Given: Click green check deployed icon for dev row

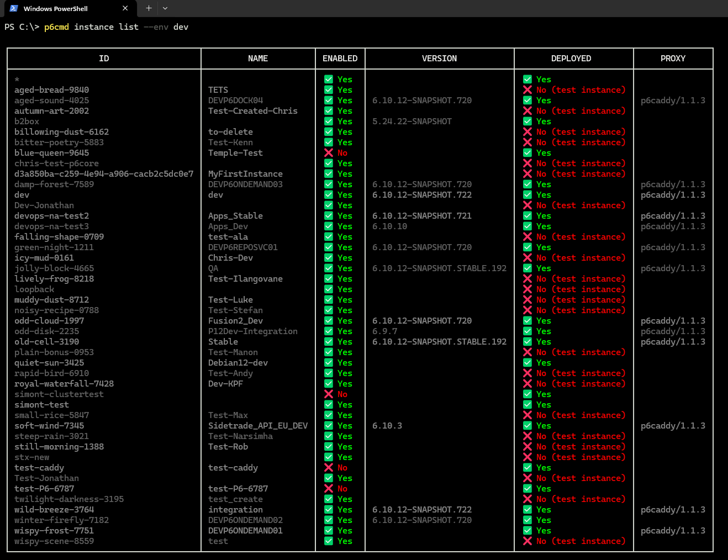Looking at the screenshot, I should 527,195.
